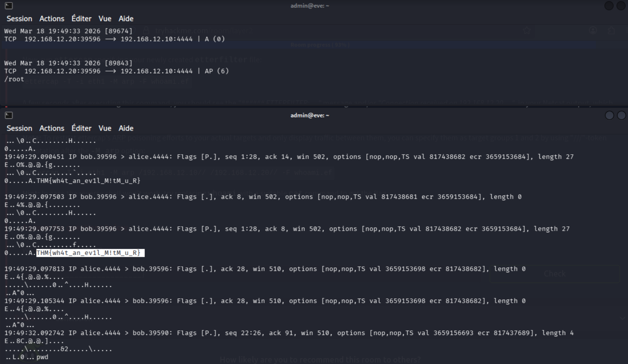Image resolution: width=628 pixels, height=364 pixels.
Task: Open the Éditer menu in the upper terminal
Action: click(x=81, y=19)
